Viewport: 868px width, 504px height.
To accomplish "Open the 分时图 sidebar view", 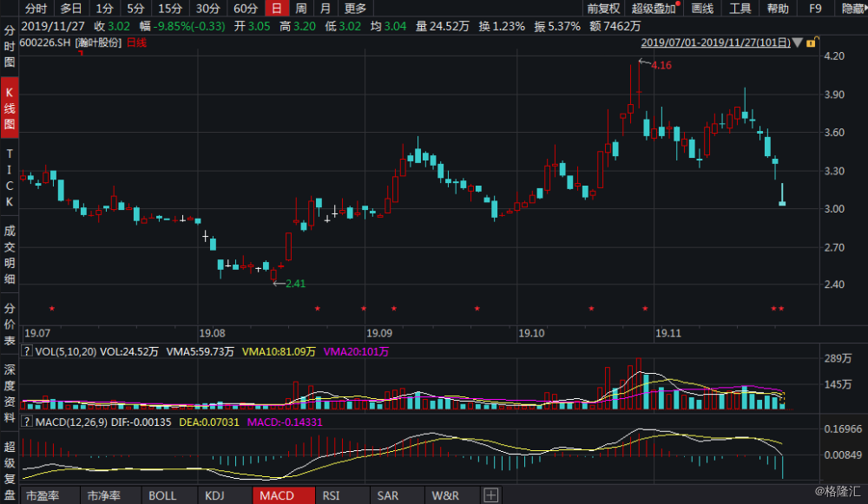I will 10,47.
